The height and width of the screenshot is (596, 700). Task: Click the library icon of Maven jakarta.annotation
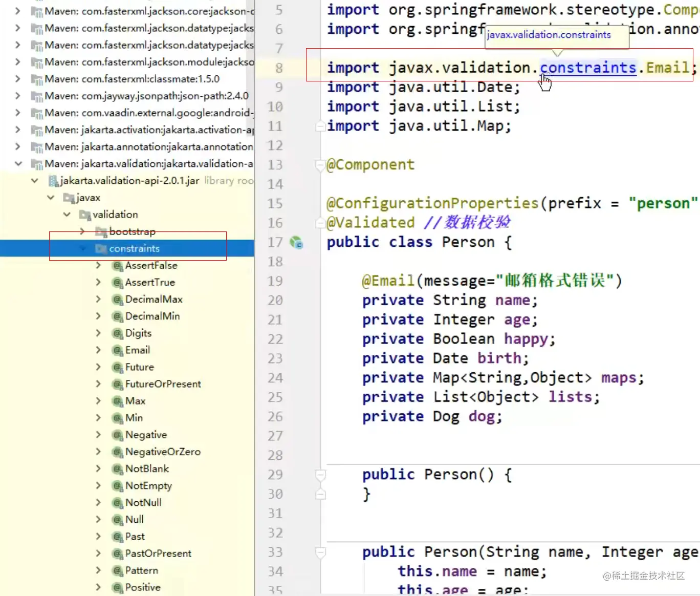coord(36,147)
